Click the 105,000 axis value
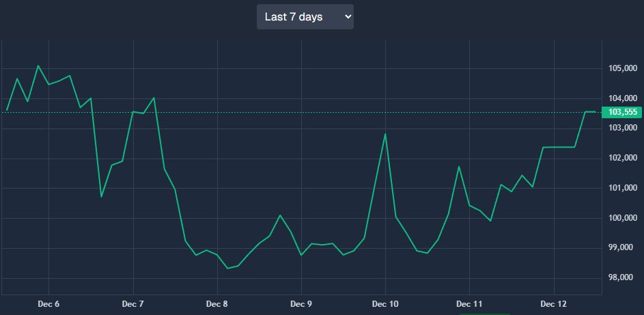 [x=622, y=68]
